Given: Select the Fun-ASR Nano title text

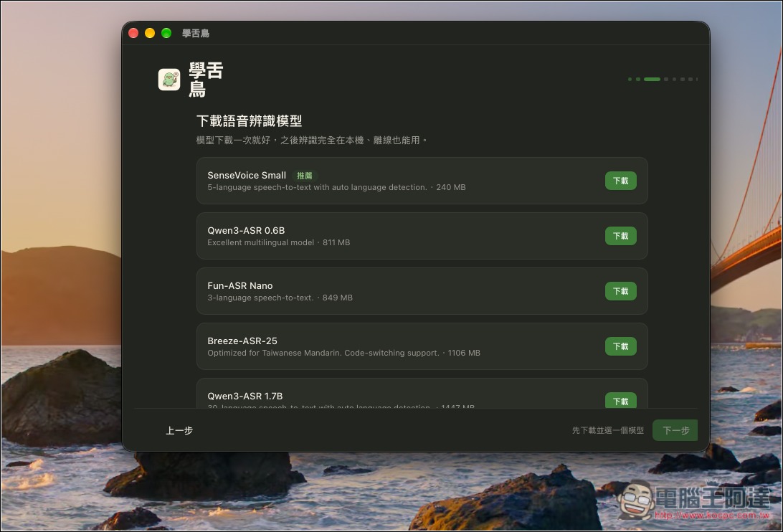Looking at the screenshot, I should tap(240, 286).
